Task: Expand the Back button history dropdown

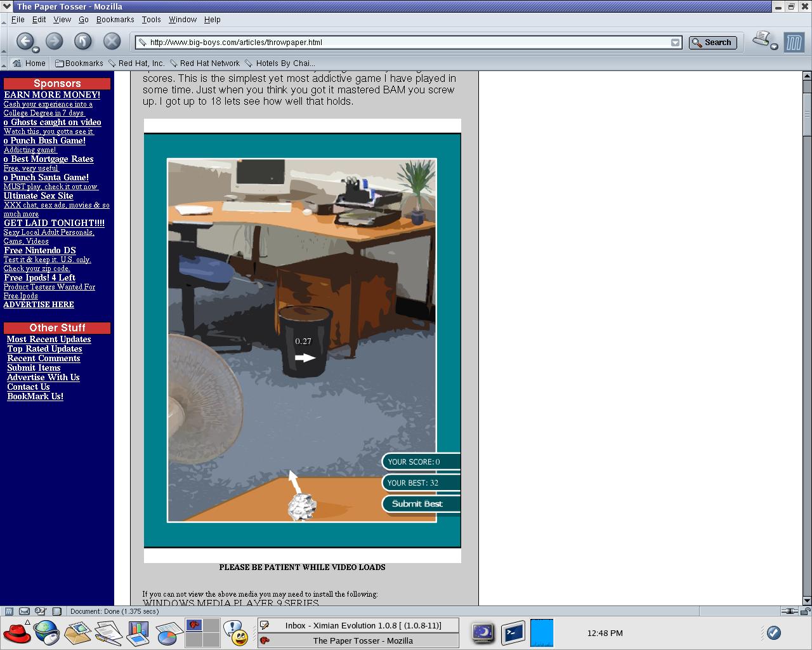Action: 36,50
